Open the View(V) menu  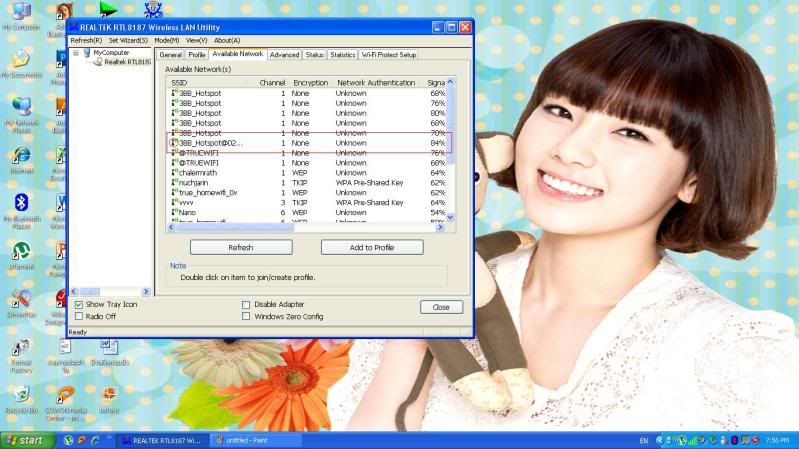click(x=196, y=40)
